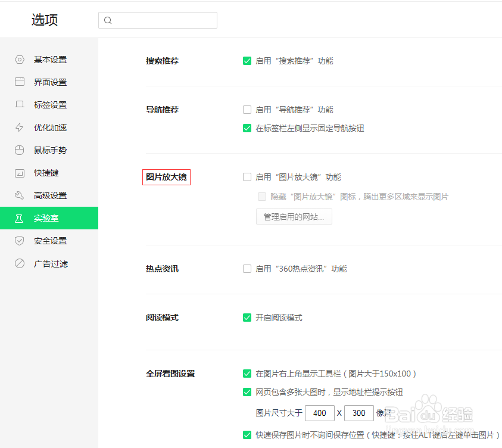Enable 启用"360热点资讯"功能 checkbox
This screenshot has height=448, width=502.
click(x=247, y=269)
